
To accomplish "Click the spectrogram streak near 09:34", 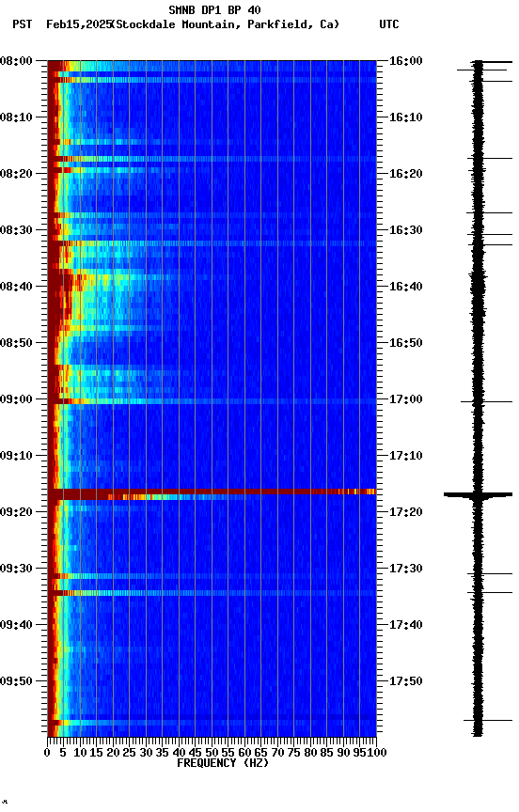I will click(212, 593).
